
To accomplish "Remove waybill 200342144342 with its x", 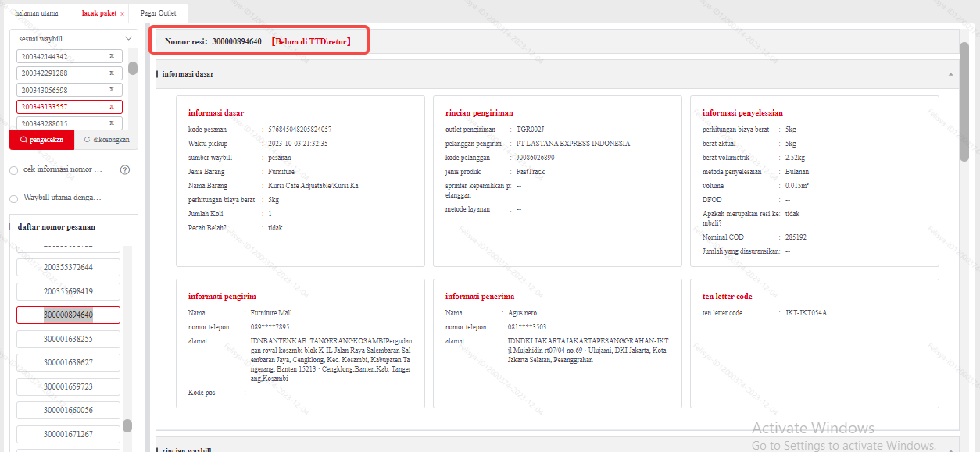I will (x=111, y=56).
